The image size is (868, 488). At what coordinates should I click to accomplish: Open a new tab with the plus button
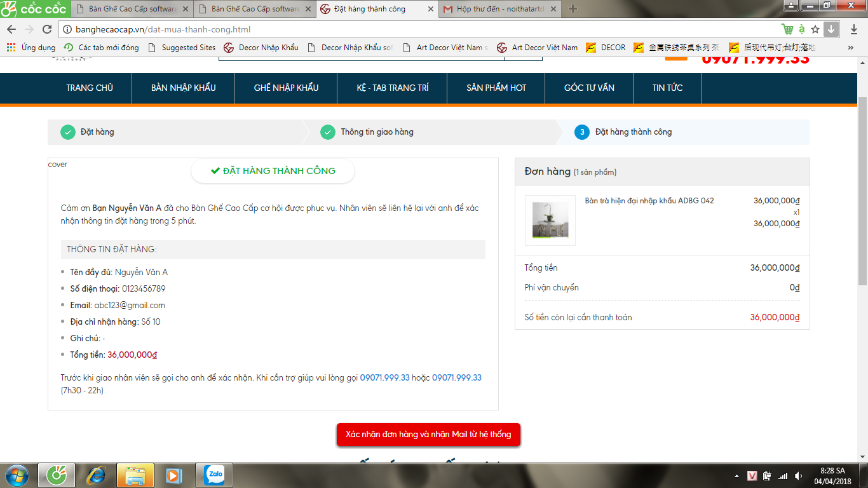pos(573,9)
